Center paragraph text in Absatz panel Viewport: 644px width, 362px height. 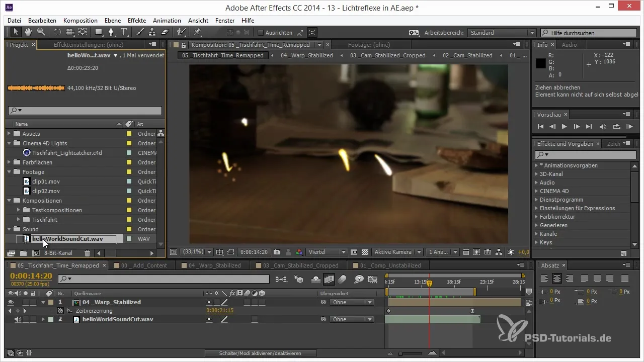pyautogui.click(x=557, y=278)
